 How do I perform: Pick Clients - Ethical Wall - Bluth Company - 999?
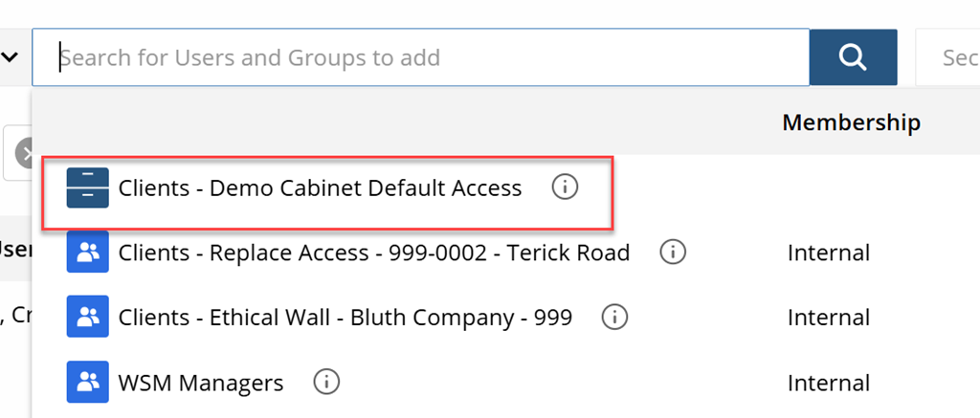(x=345, y=318)
